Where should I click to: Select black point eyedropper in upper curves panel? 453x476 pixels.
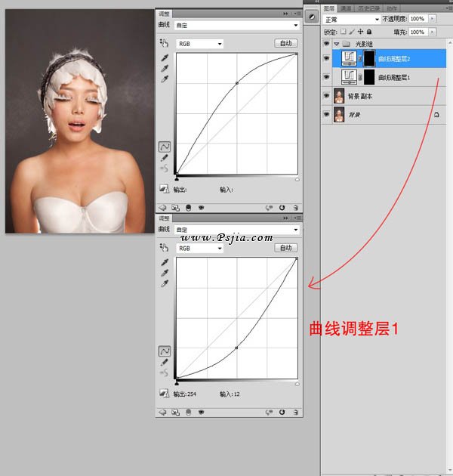pos(164,57)
